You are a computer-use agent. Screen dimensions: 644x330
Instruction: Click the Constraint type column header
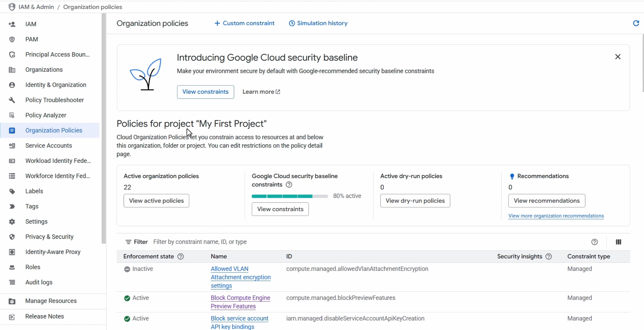589,257
